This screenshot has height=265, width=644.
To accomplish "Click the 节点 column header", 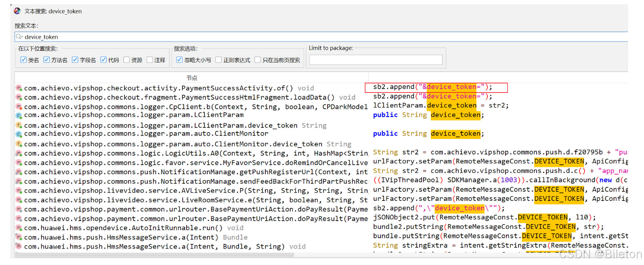I will click(x=192, y=78).
